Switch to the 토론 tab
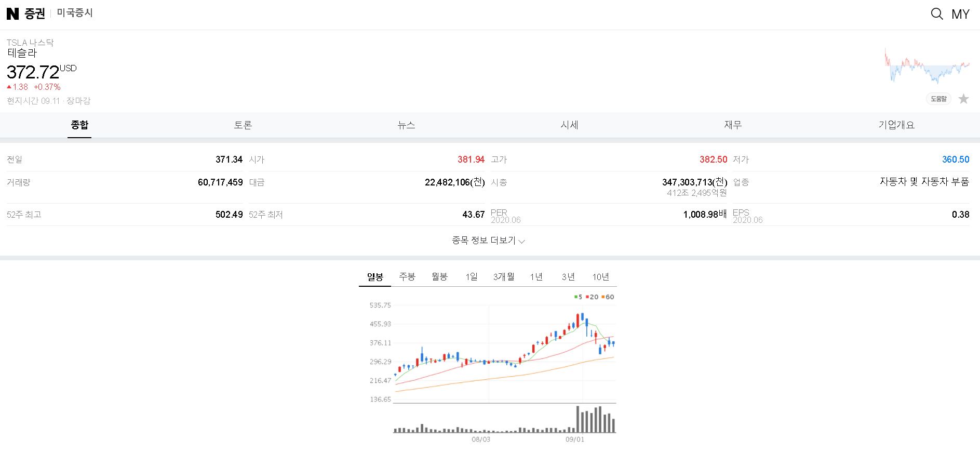The height and width of the screenshot is (452, 980). [243, 125]
